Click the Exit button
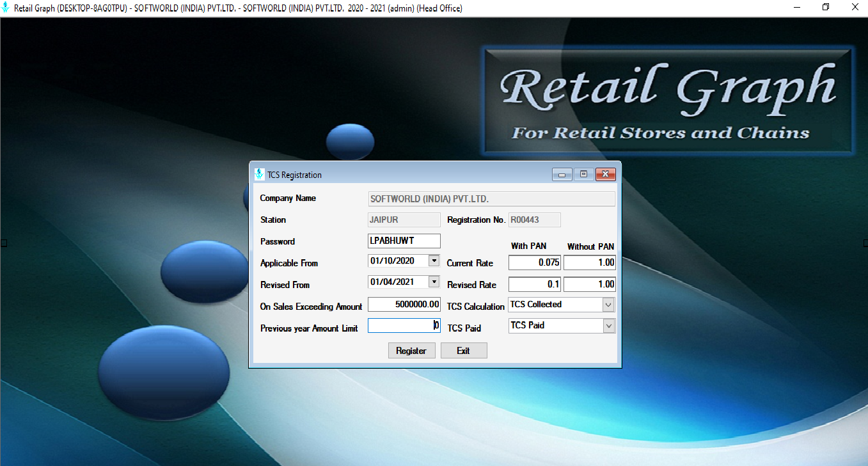This screenshot has width=868, height=466. 464,351
